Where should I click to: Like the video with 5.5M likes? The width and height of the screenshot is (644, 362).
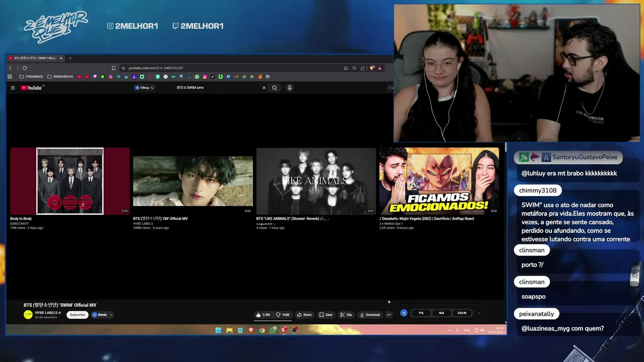[263, 315]
